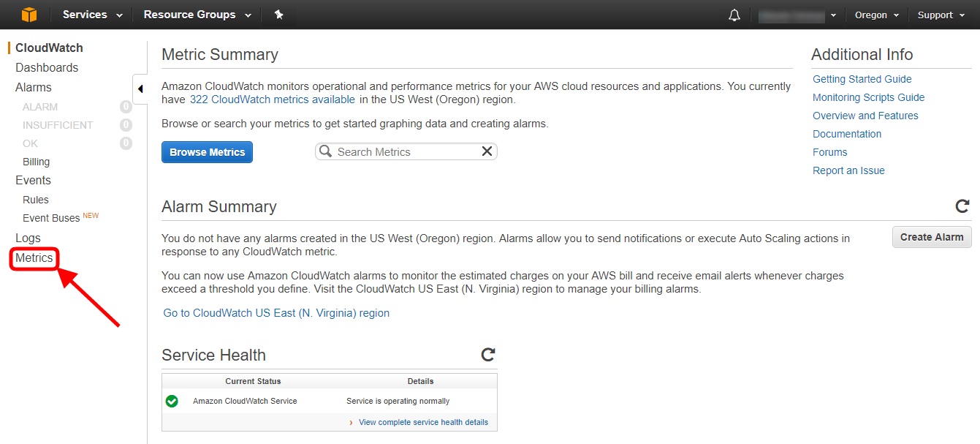Collapse the sidebar with the arrow handle
Image resolution: width=980 pixels, height=444 pixels.
pos(140,89)
